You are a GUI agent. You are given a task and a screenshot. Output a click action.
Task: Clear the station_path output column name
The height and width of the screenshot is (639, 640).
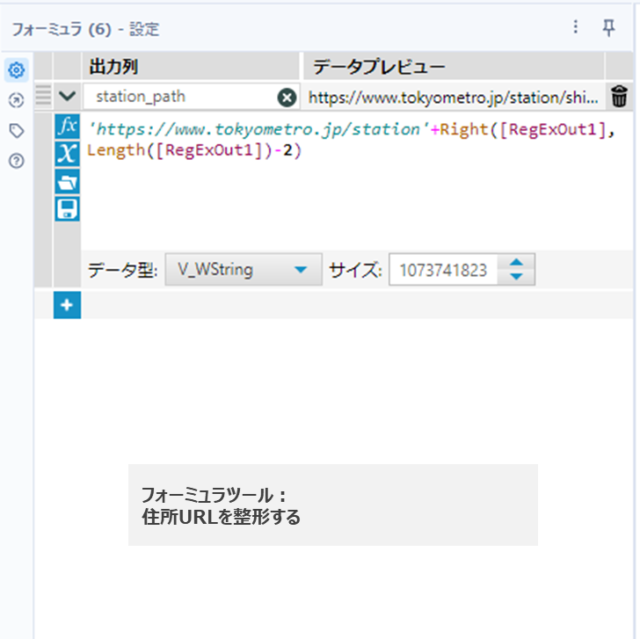tap(287, 97)
